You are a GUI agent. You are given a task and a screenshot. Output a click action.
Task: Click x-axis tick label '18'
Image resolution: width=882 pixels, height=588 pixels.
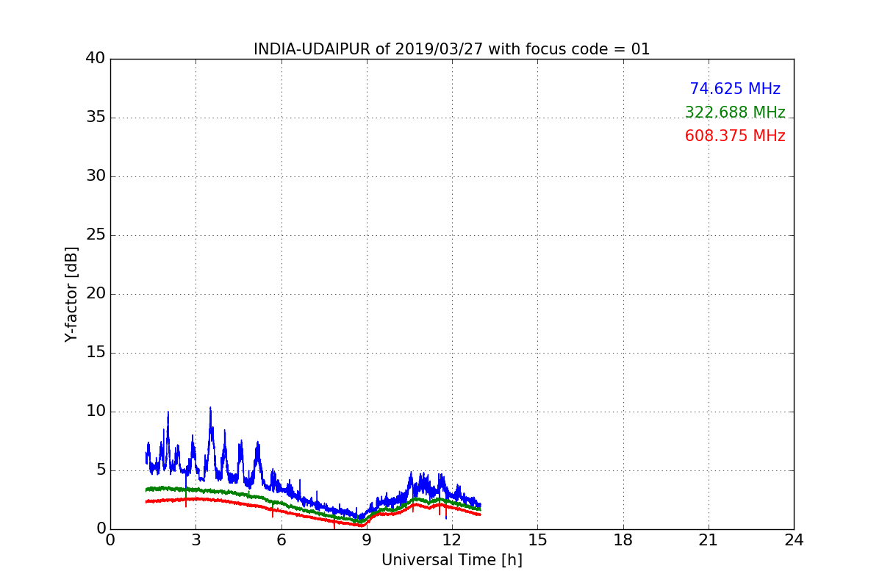pos(623,540)
